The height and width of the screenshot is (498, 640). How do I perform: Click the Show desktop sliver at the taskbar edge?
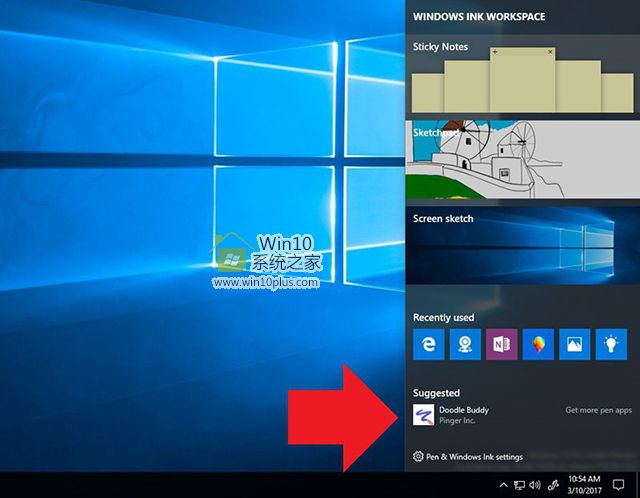coord(638,485)
